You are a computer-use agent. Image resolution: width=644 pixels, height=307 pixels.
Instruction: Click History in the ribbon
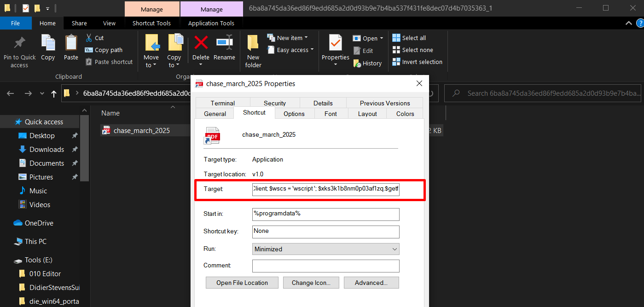(367, 63)
